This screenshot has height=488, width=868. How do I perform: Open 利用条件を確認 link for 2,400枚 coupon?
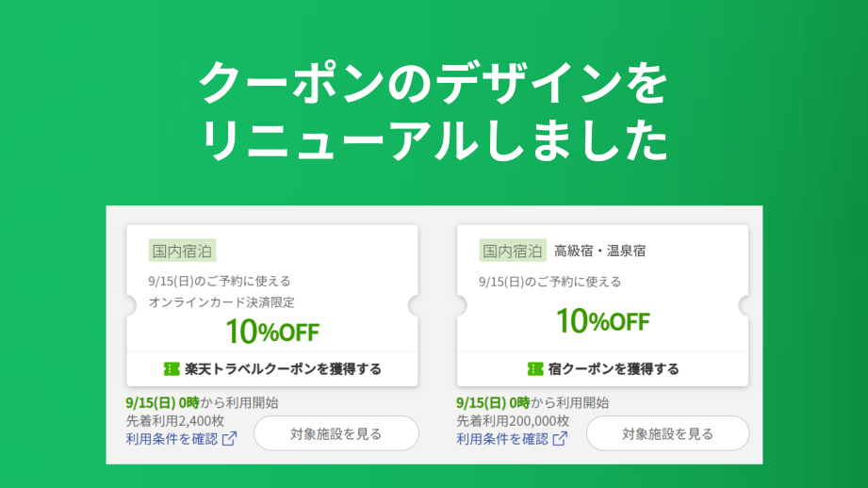(172, 438)
